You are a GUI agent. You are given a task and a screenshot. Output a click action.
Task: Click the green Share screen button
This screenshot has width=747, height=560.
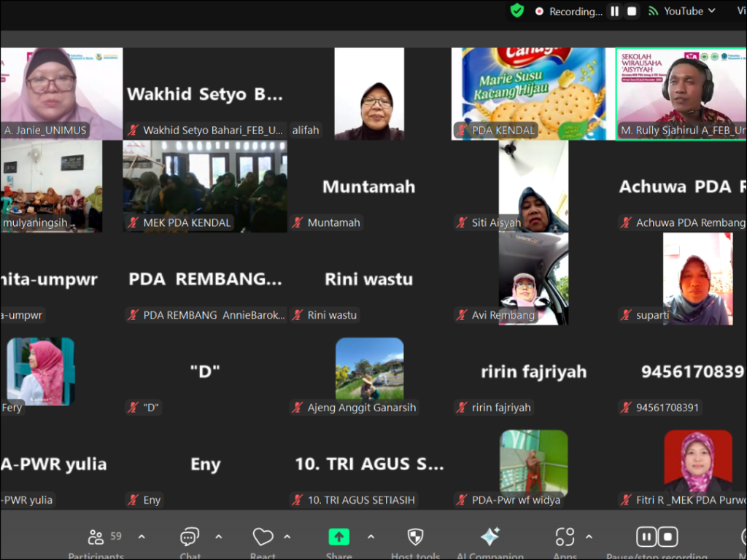tap(338, 537)
